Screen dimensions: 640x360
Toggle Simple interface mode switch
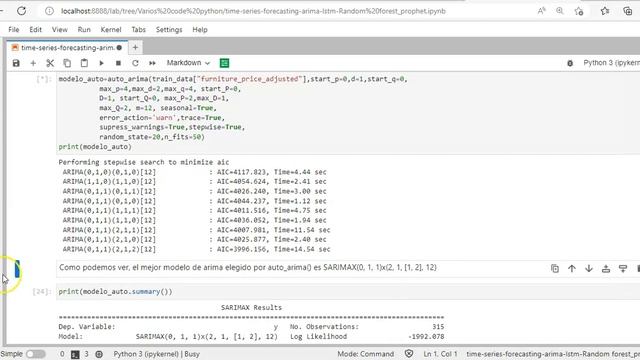(x=36, y=354)
